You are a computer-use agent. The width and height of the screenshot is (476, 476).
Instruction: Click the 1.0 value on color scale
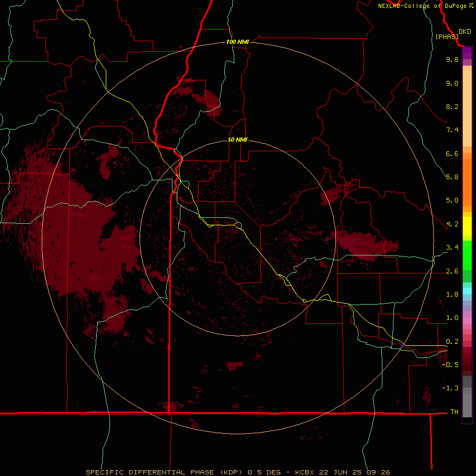[452, 318]
